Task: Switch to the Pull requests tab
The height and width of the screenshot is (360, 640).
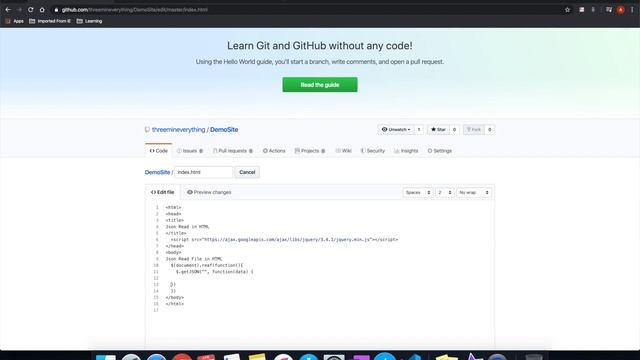Action: [233, 151]
